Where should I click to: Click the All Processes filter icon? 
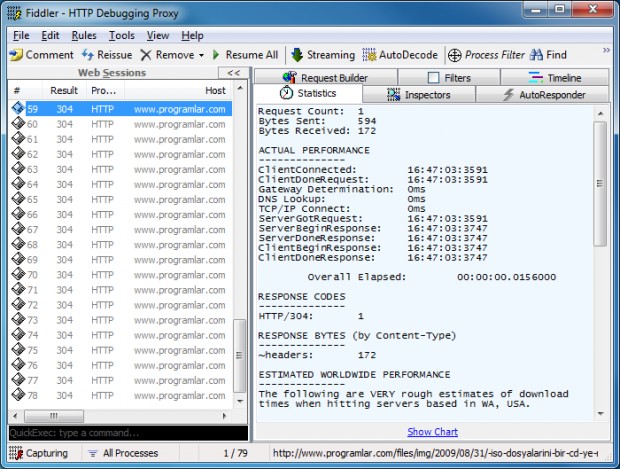(x=93, y=453)
